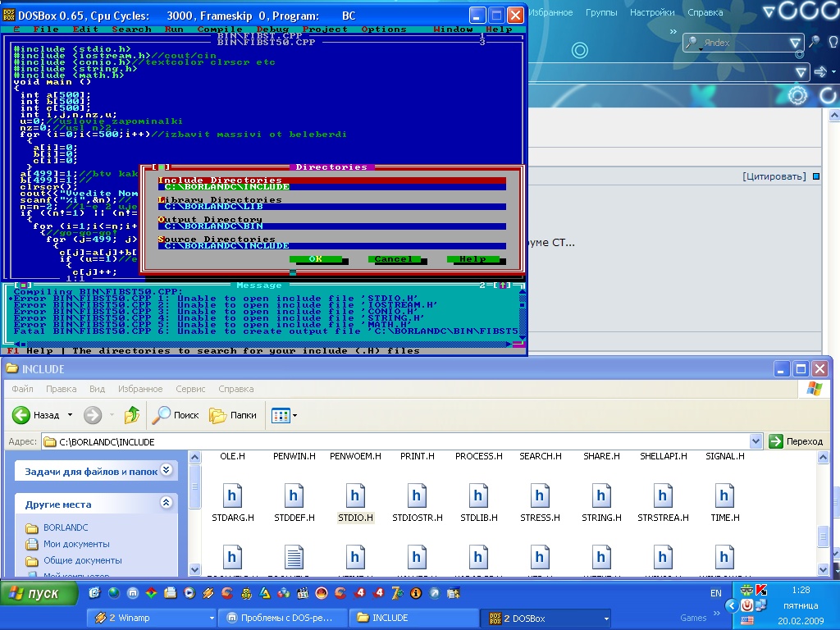
Task: Click the Переход go button
Action: tap(795, 441)
